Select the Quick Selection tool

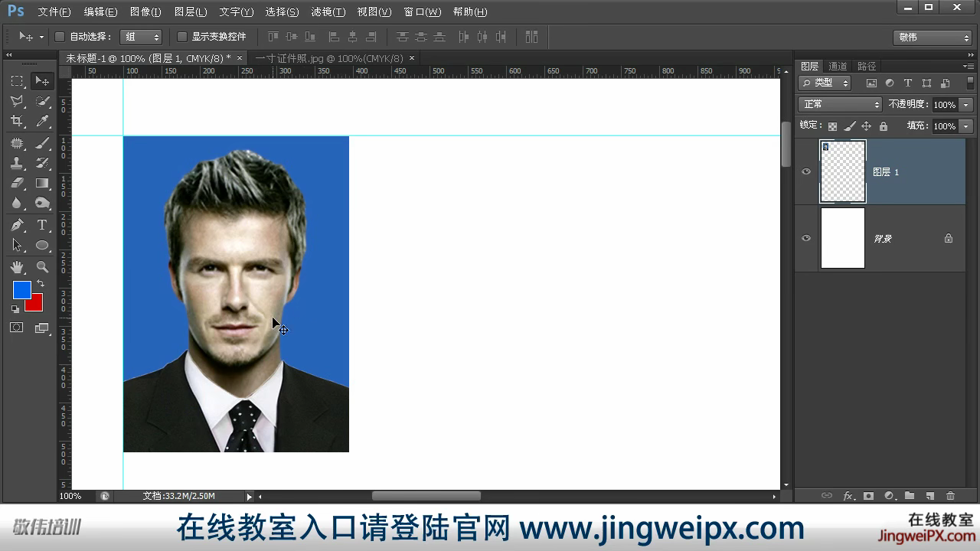pyautogui.click(x=42, y=101)
